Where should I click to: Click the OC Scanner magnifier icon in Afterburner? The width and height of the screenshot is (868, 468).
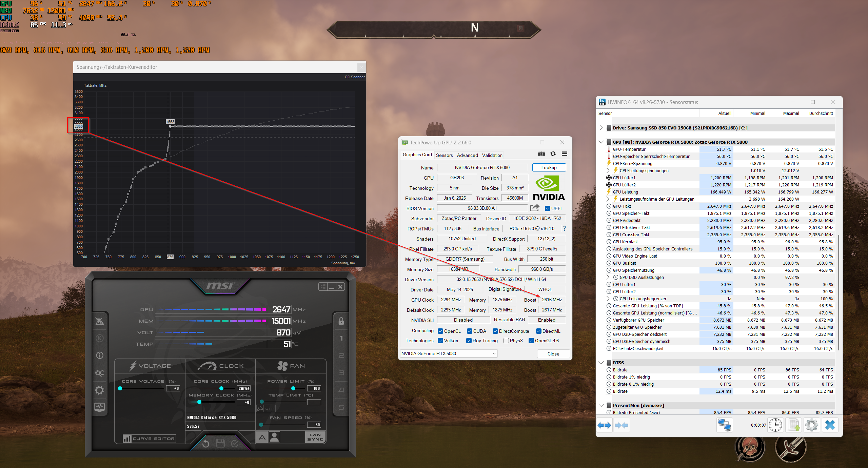(x=99, y=373)
